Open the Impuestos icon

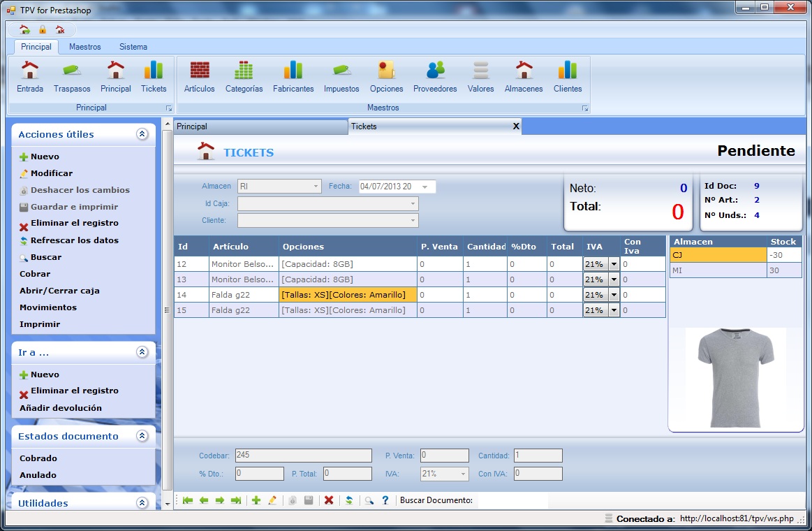[341, 77]
